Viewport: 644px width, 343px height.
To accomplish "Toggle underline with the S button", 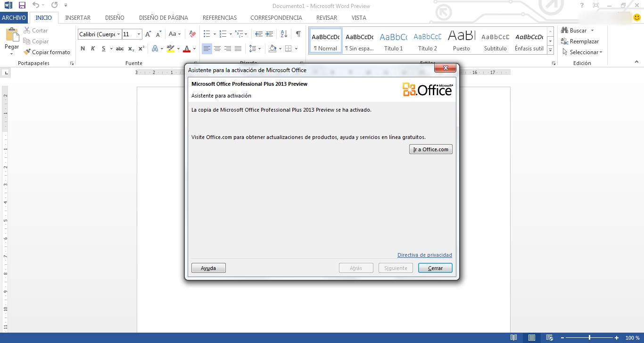I will (x=104, y=49).
